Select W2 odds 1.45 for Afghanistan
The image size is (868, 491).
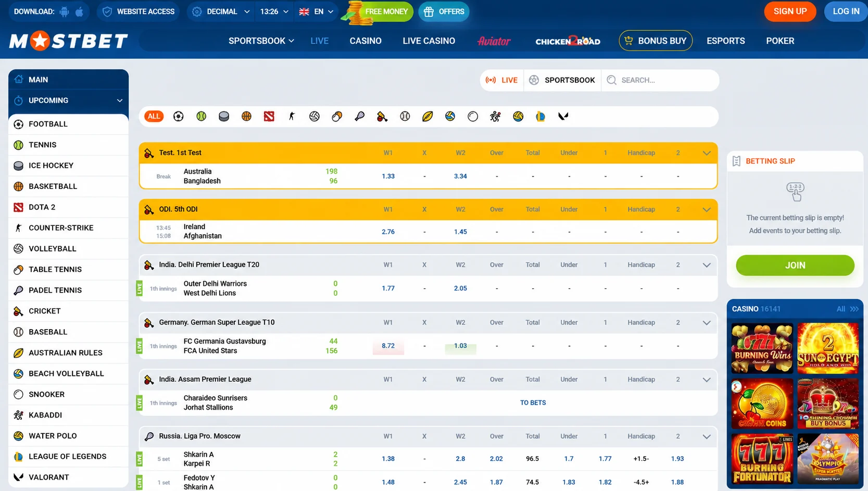(x=460, y=232)
